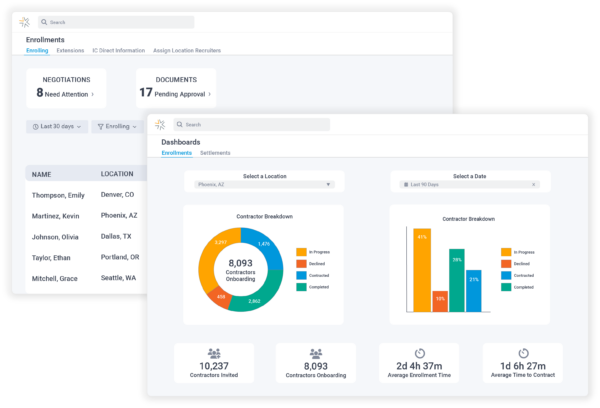Clear the Last 90 Days date filter
The image size is (600, 408).
533,185
